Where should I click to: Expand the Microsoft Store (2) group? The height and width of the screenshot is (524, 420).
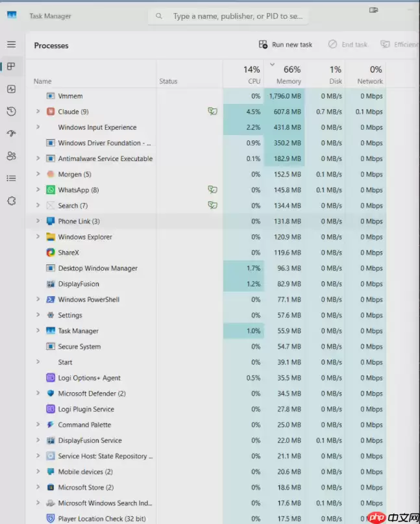(38, 487)
